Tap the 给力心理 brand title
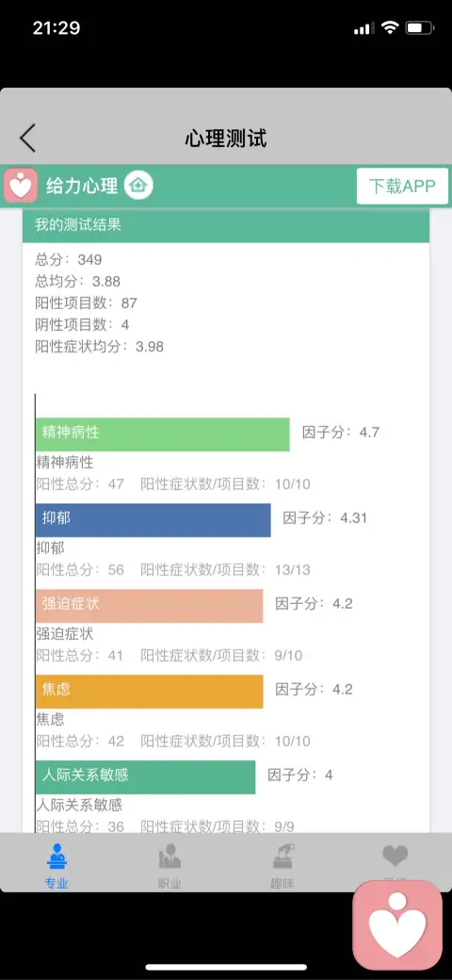 pyautogui.click(x=82, y=187)
